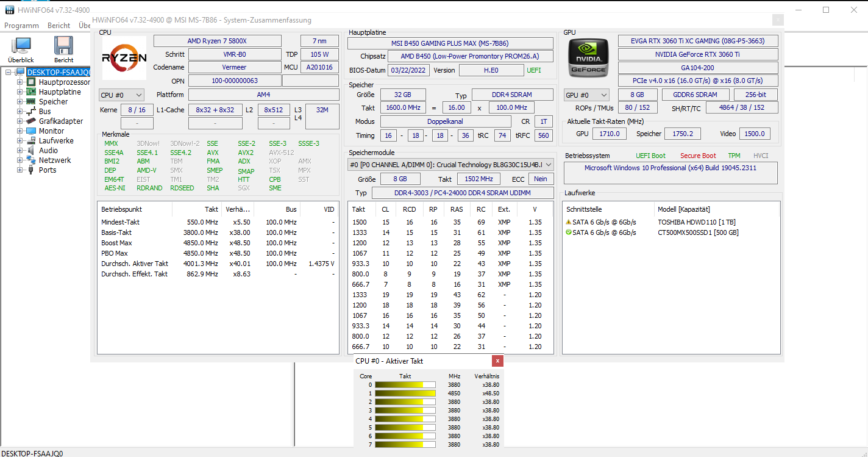The image size is (868, 457).
Task: Click the green check icon beside CT500MX500SSD1
Action: click(568, 232)
